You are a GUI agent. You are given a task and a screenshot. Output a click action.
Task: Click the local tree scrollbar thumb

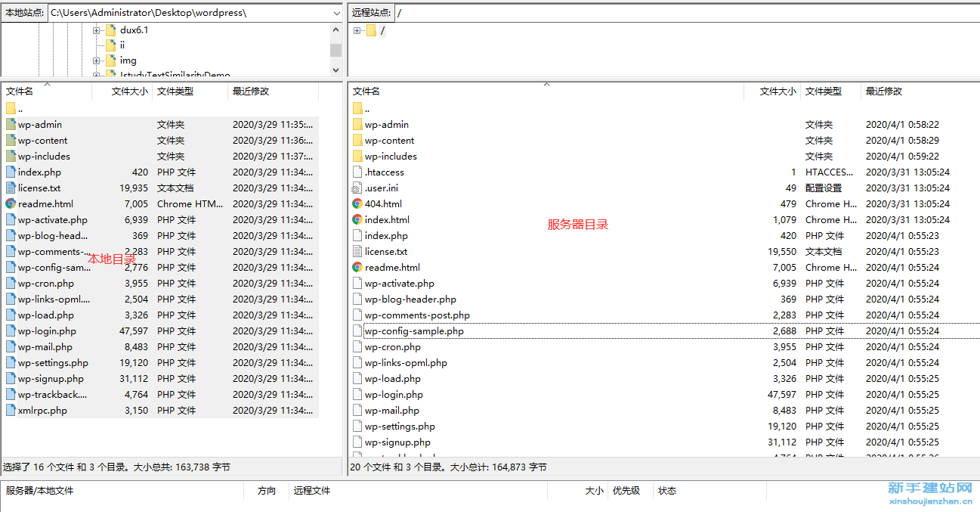tap(335, 50)
